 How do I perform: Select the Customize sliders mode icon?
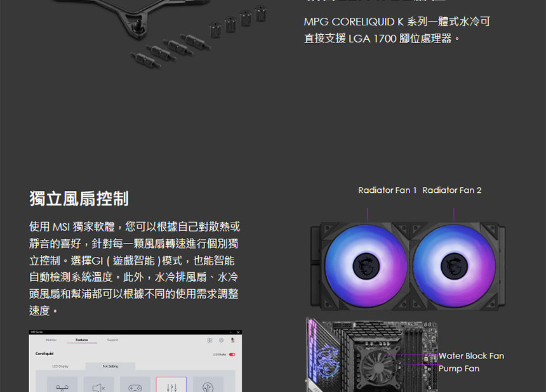171,384
